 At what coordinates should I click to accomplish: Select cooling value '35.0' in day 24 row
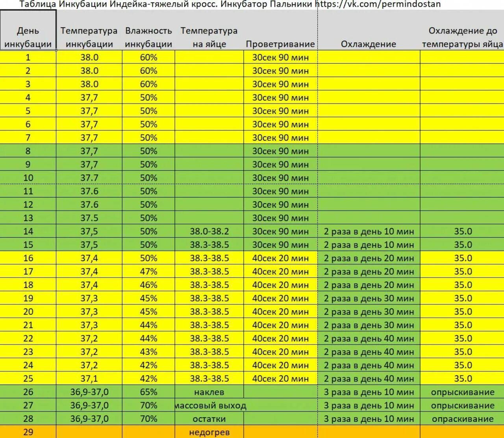(462, 365)
